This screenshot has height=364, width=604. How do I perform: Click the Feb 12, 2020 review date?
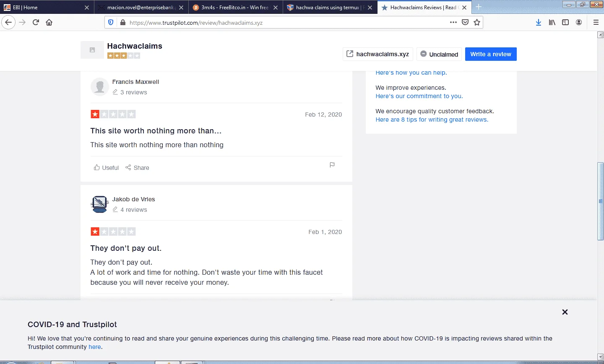point(323,114)
